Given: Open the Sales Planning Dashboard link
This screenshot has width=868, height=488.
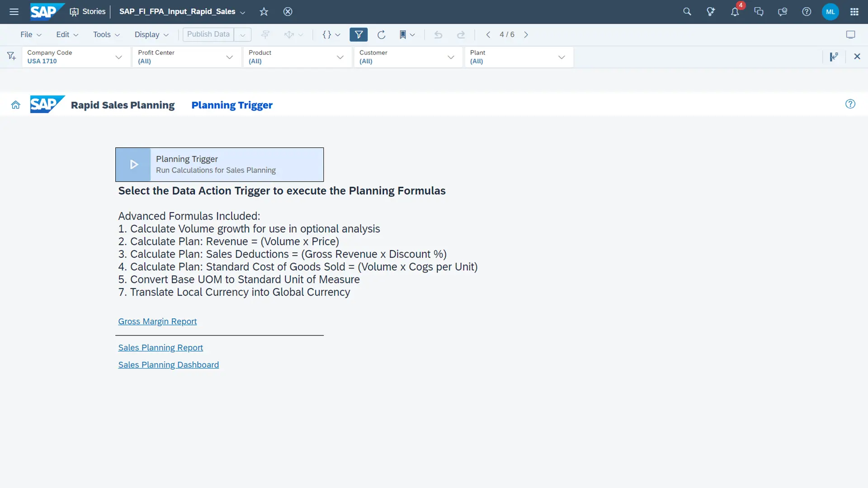Looking at the screenshot, I should click(x=168, y=365).
